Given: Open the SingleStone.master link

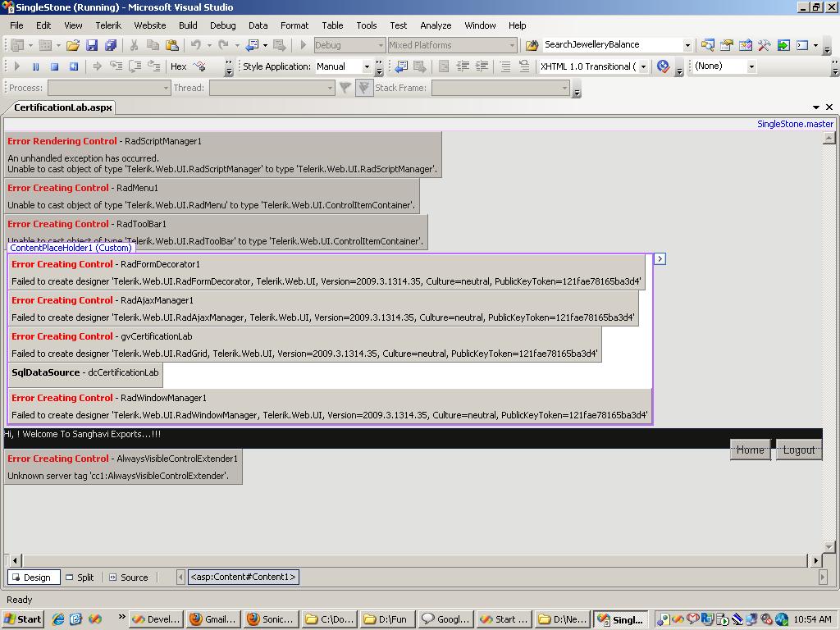Looking at the screenshot, I should pyautogui.click(x=794, y=124).
